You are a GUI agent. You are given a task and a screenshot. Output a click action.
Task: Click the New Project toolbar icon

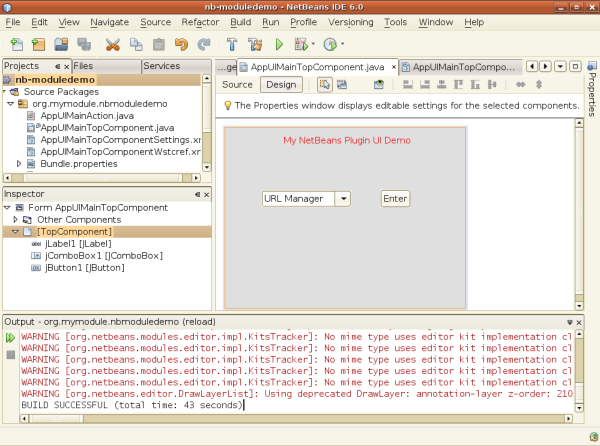(x=39, y=44)
